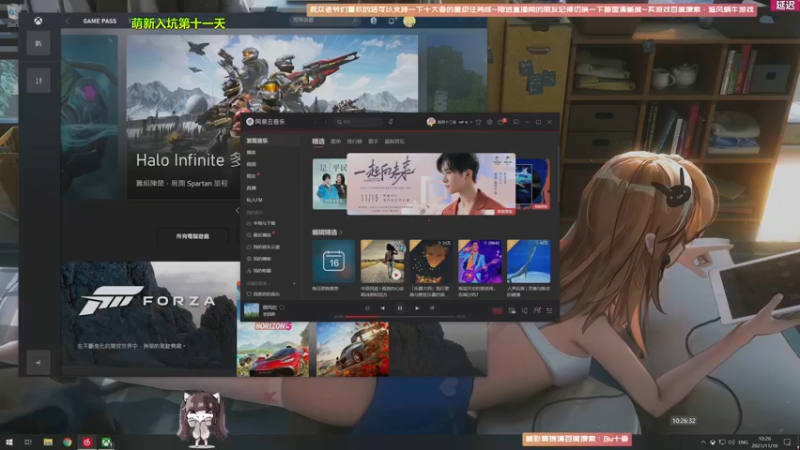Select the 最新音乐 tab
The height and width of the screenshot is (450, 800).
tap(394, 141)
